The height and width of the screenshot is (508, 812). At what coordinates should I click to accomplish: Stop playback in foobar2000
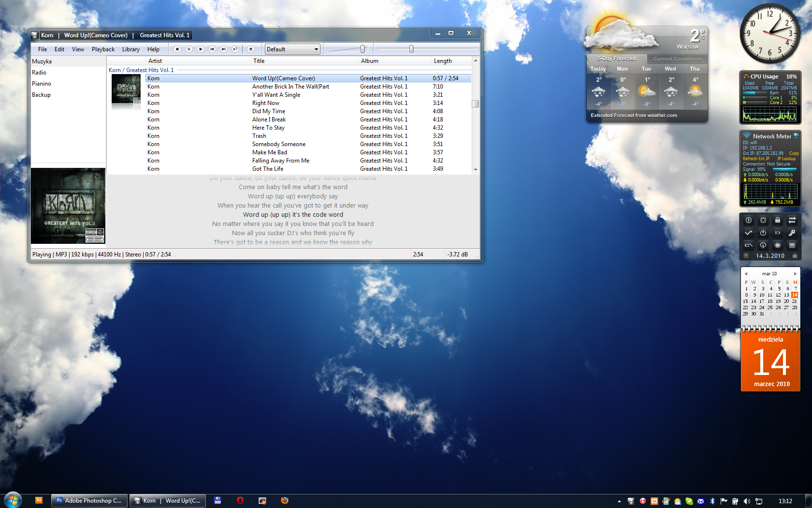click(177, 49)
